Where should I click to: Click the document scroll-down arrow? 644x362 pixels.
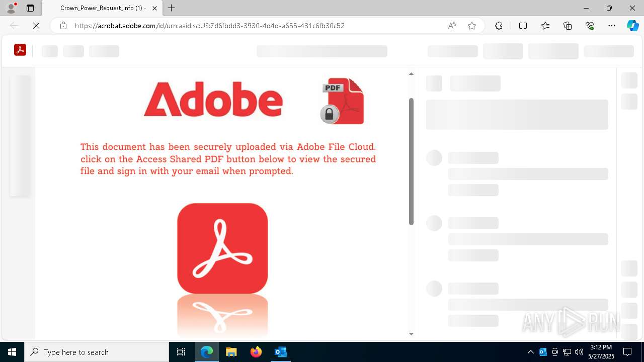click(x=411, y=334)
